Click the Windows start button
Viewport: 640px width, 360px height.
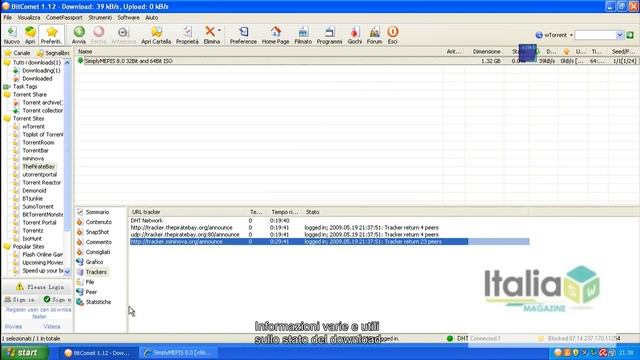coord(24,353)
